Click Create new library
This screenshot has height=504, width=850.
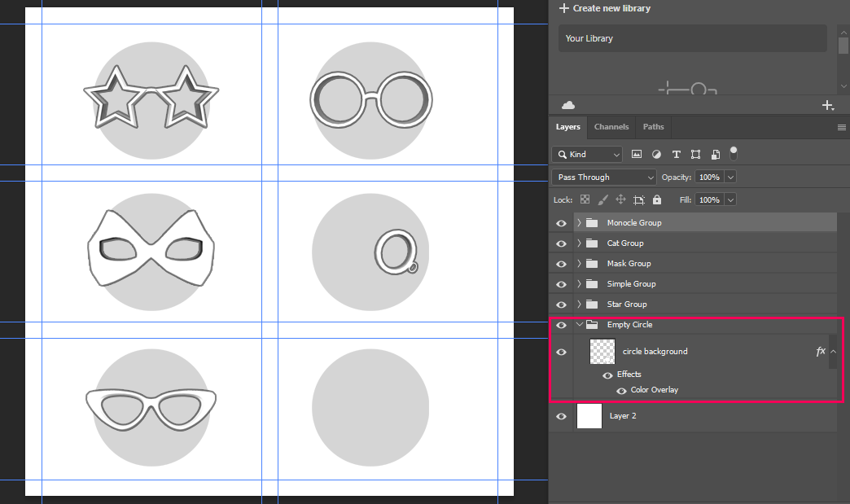click(x=605, y=8)
